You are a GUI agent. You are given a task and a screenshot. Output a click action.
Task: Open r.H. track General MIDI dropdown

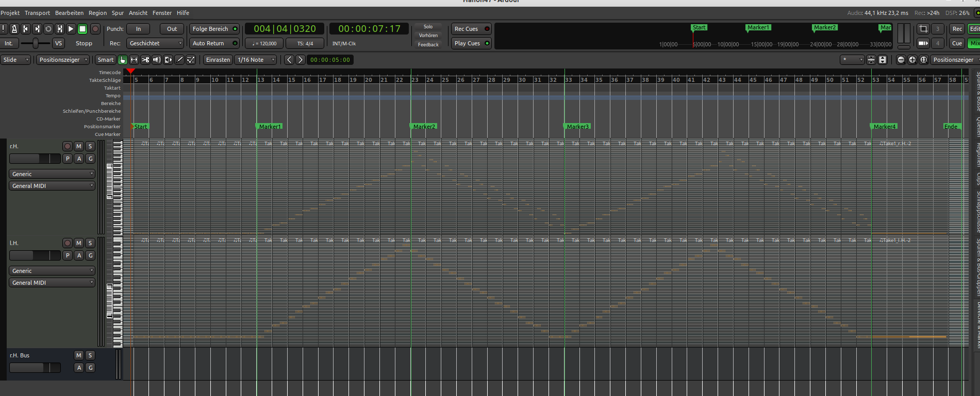click(52, 186)
